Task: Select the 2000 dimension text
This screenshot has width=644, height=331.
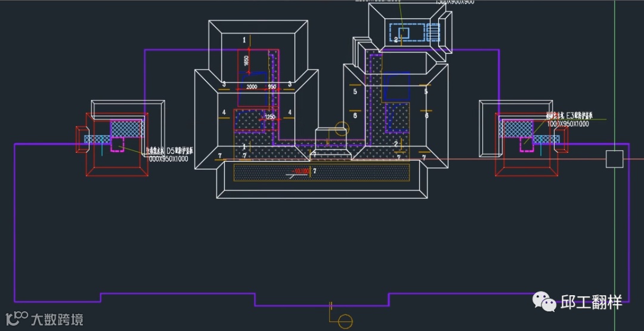Action: point(252,87)
